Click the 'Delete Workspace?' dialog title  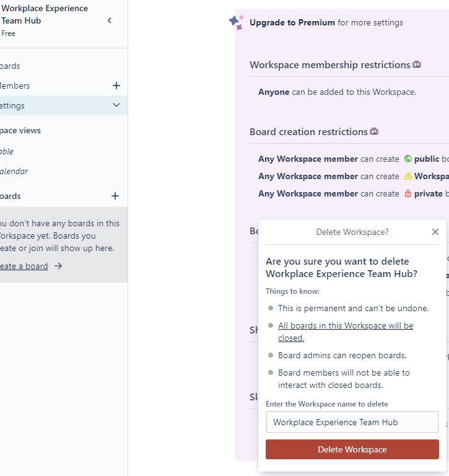tap(352, 232)
